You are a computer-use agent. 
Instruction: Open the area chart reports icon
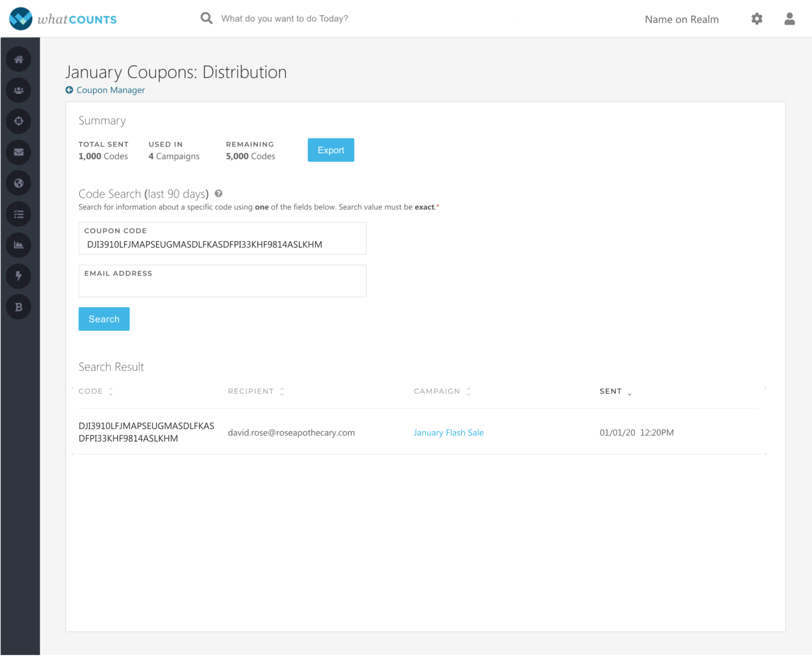[x=19, y=245]
